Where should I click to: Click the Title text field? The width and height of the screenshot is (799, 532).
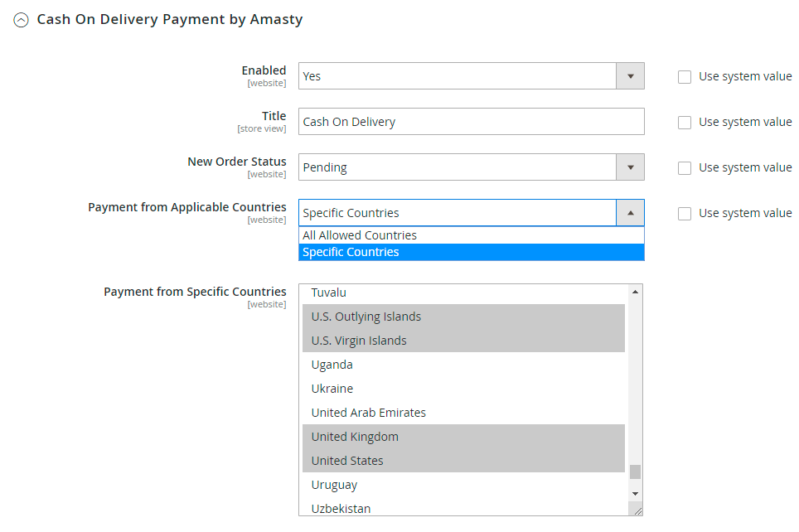pyautogui.click(x=471, y=122)
